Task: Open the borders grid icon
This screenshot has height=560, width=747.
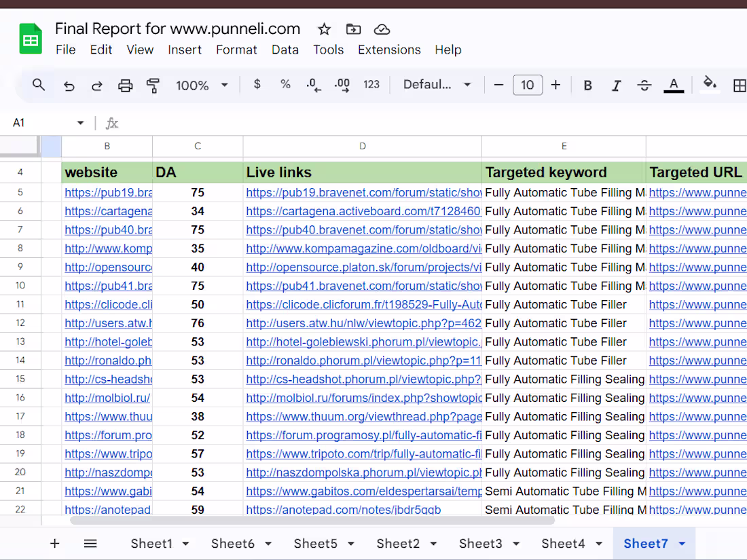Action: click(739, 85)
